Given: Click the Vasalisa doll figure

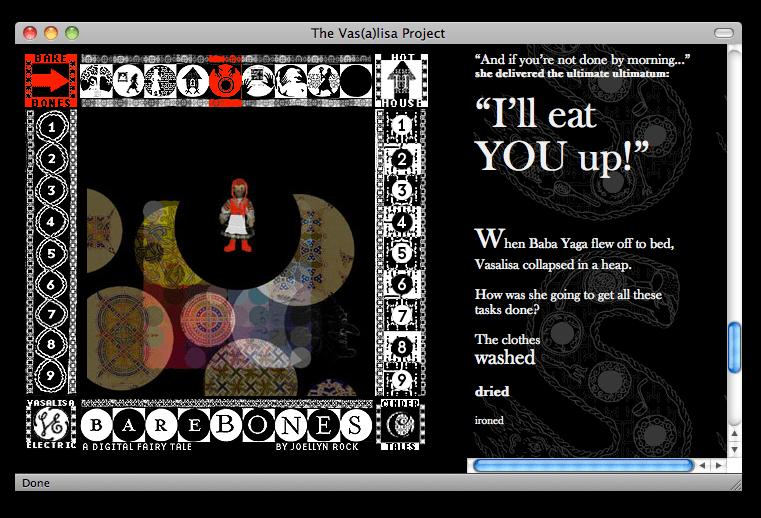Looking at the screenshot, I should pyautogui.click(x=238, y=215).
